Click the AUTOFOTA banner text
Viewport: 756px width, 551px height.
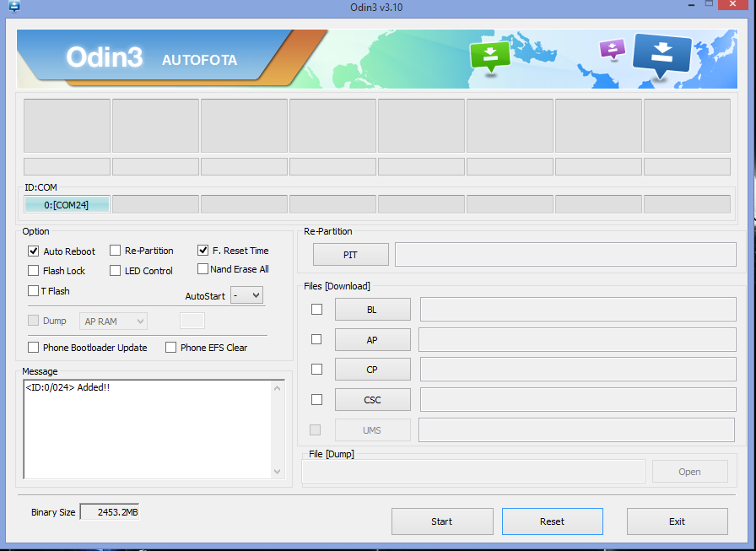tap(200, 60)
